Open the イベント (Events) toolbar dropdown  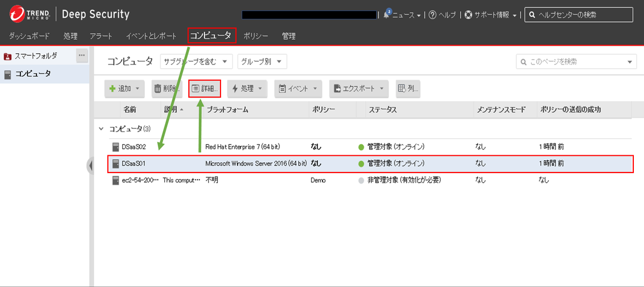pos(298,89)
